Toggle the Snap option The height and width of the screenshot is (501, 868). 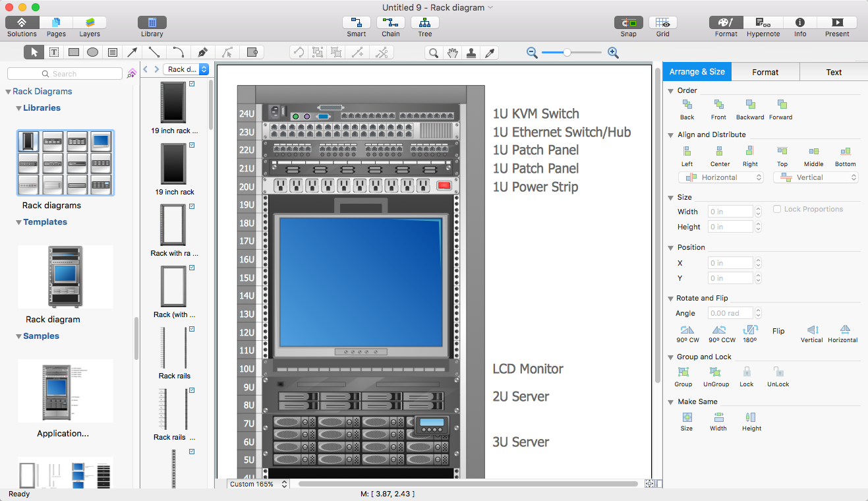point(628,23)
